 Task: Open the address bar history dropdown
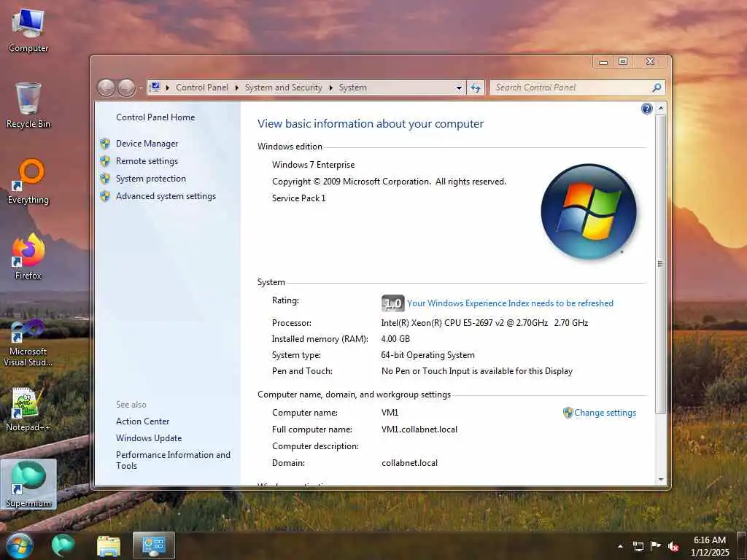[459, 87]
